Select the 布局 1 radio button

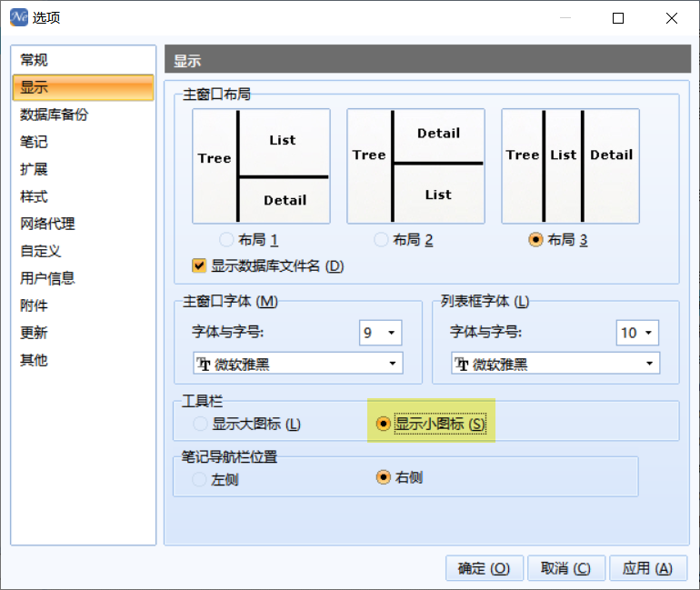[x=226, y=240]
